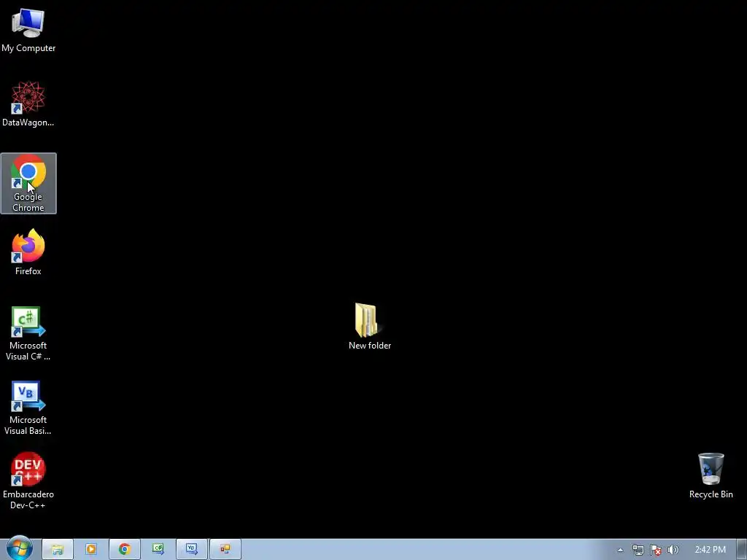The height and width of the screenshot is (560, 747).
Task: Select the Recycle Bin icon
Action: tap(711, 475)
